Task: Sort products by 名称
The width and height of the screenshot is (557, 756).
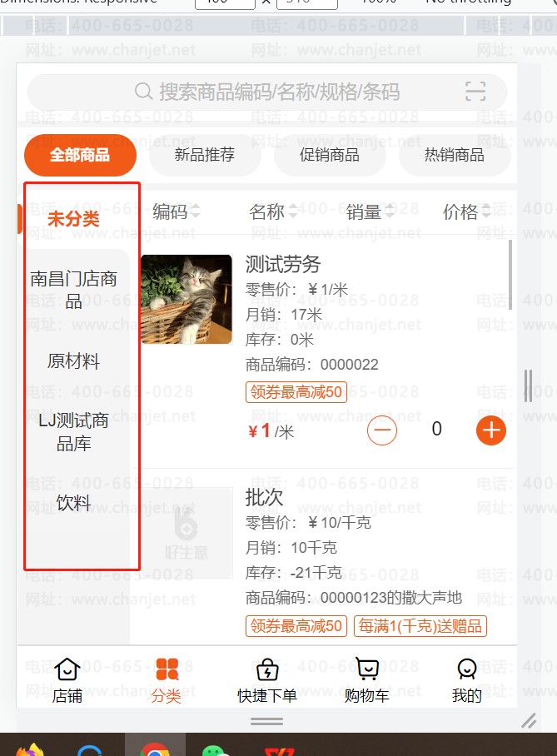Action: [273, 211]
